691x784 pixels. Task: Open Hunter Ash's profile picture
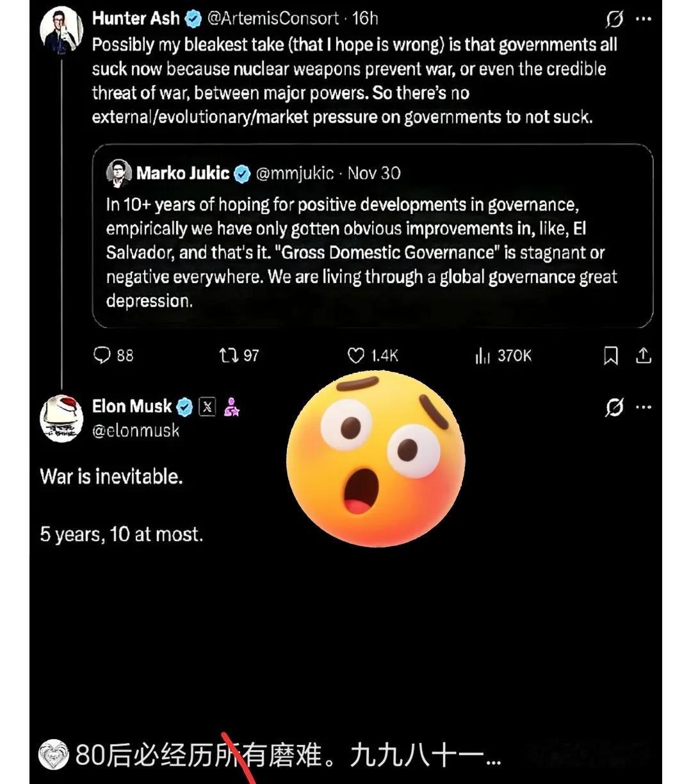[x=62, y=30]
